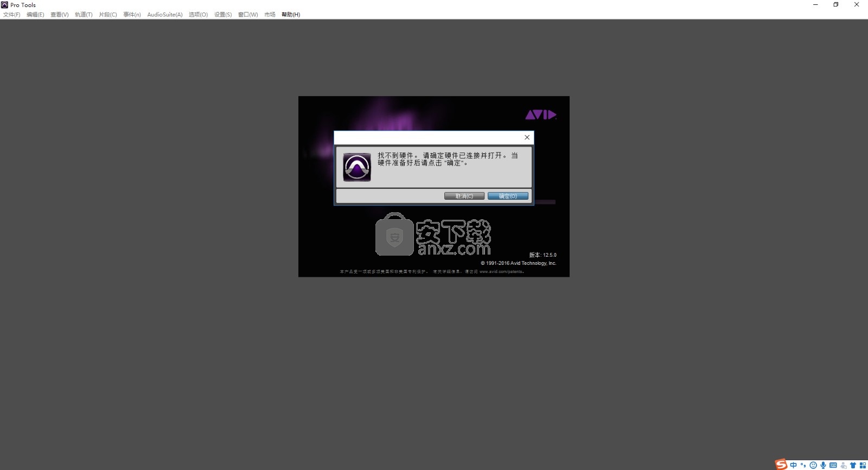Click the microphone voice input icon
The width and height of the screenshot is (868, 470).
(823, 465)
